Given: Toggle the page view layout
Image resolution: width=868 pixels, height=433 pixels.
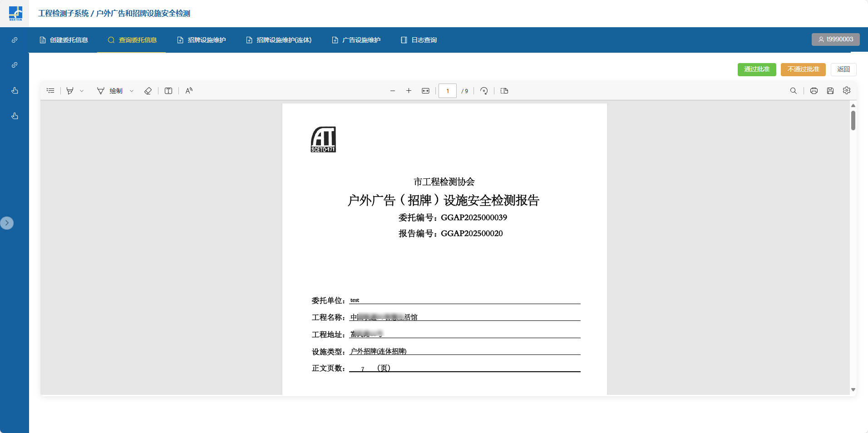Looking at the screenshot, I should point(504,91).
